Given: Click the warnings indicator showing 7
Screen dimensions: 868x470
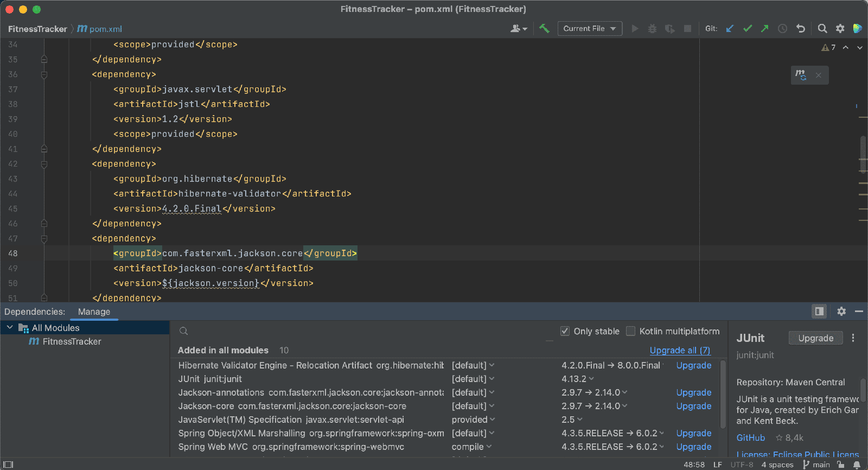Looking at the screenshot, I should (828, 47).
